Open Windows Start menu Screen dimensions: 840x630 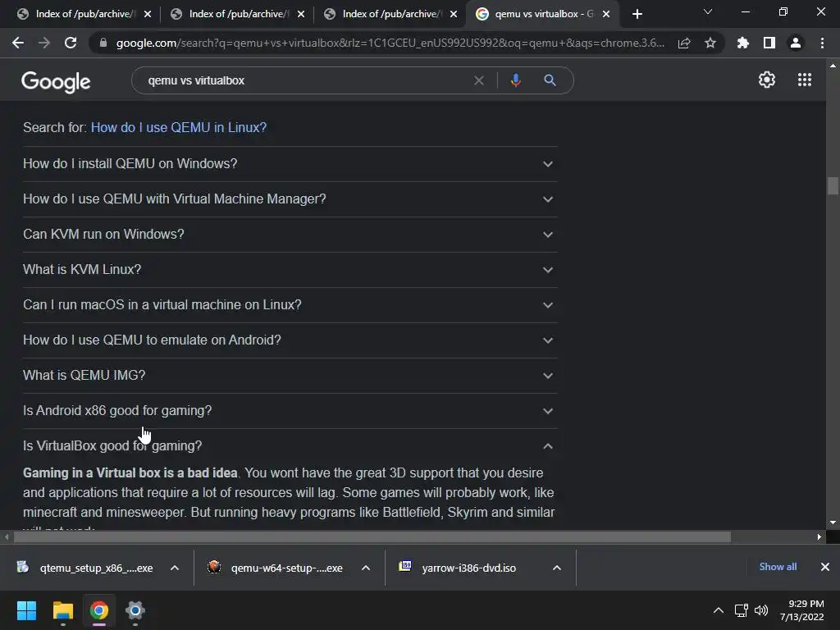point(26,610)
